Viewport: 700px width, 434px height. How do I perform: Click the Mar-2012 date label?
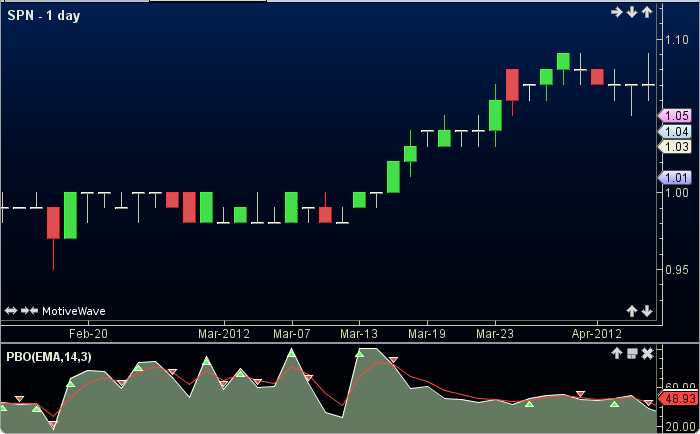pos(224,334)
